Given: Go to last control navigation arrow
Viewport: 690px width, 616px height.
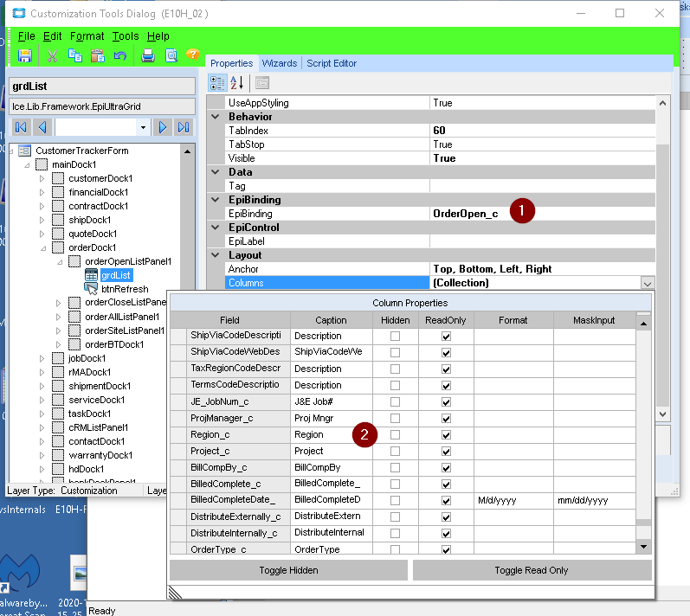Looking at the screenshot, I should pos(184,127).
